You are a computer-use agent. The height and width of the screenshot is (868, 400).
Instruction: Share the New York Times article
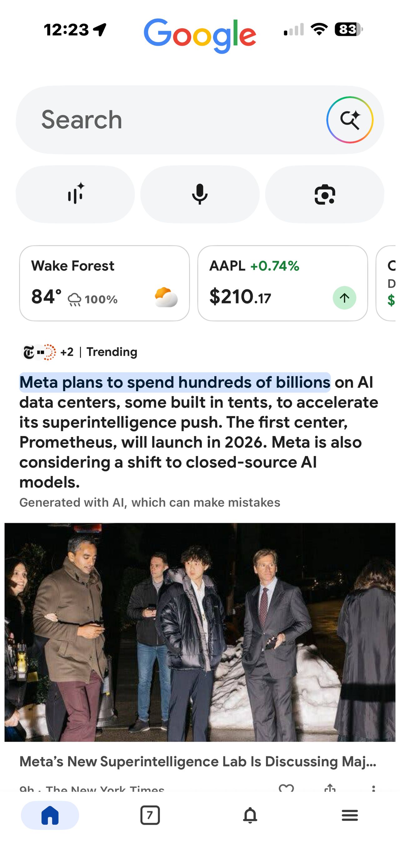(x=330, y=788)
